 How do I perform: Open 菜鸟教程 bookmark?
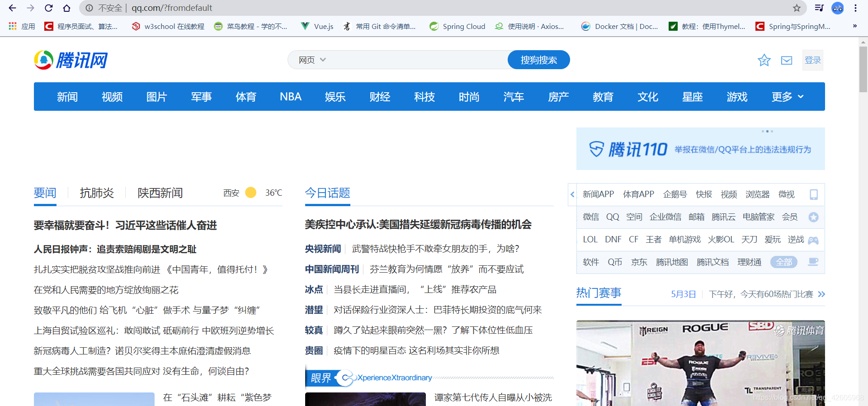coord(251,26)
